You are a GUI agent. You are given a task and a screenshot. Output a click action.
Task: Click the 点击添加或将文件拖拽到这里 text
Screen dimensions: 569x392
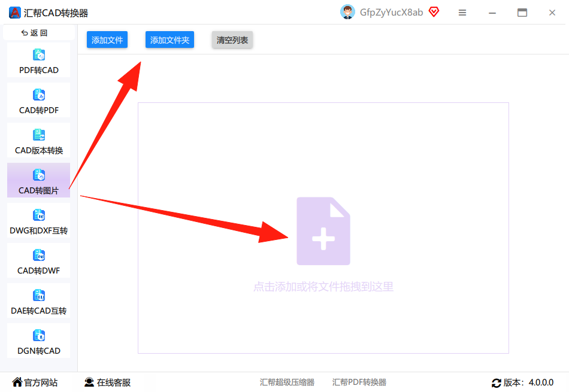tap(323, 287)
